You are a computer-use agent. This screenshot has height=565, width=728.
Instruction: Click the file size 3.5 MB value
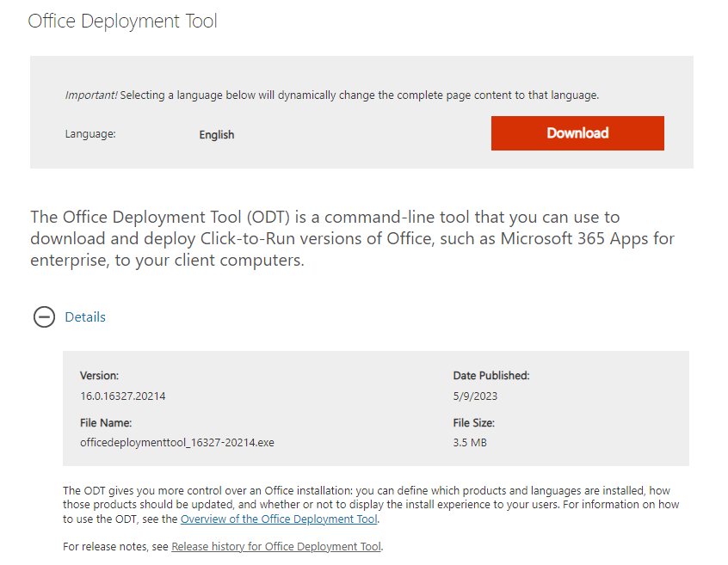(470, 442)
